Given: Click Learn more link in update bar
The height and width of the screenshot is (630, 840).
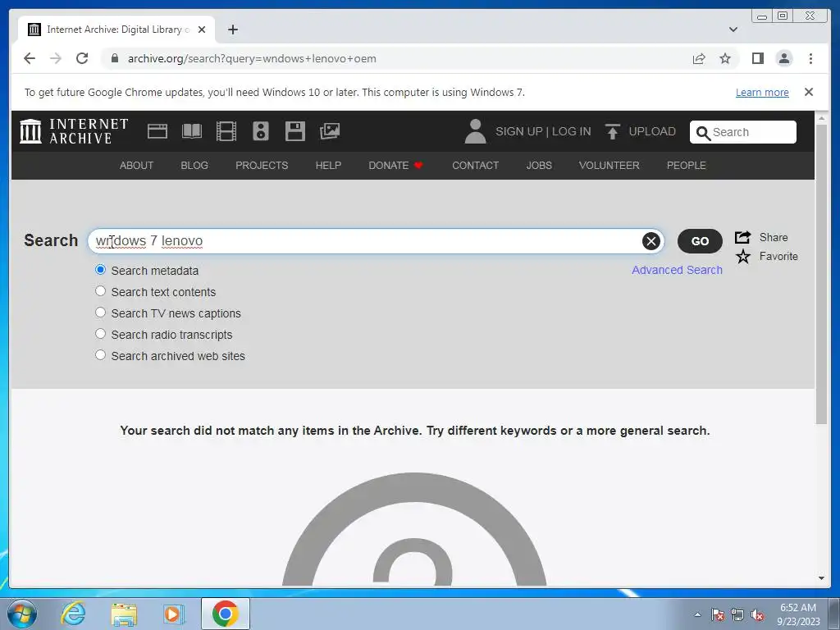Looking at the screenshot, I should (762, 92).
